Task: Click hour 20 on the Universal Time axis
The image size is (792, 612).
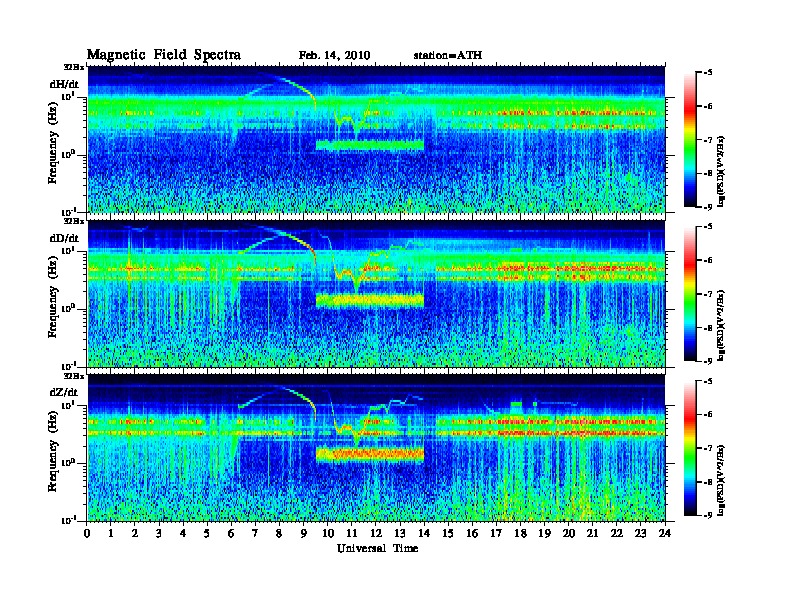Action: [x=568, y=533]
